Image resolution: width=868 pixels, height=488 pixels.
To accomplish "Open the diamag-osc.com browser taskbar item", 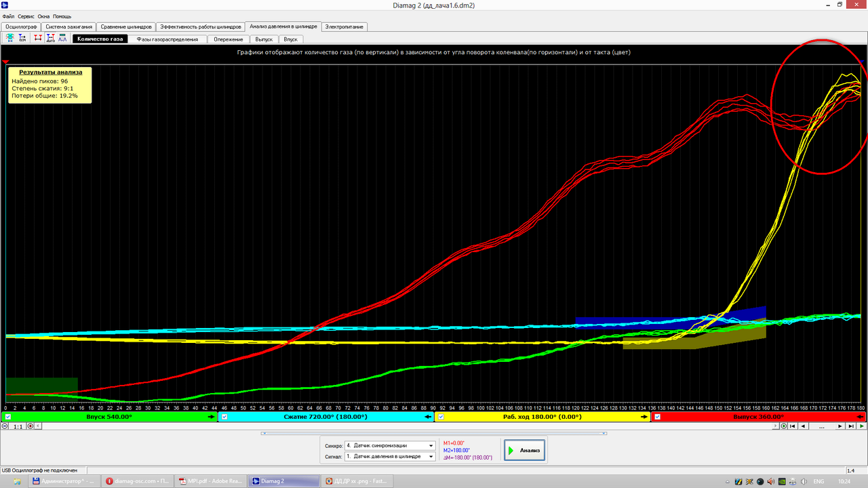I will 138,481.
